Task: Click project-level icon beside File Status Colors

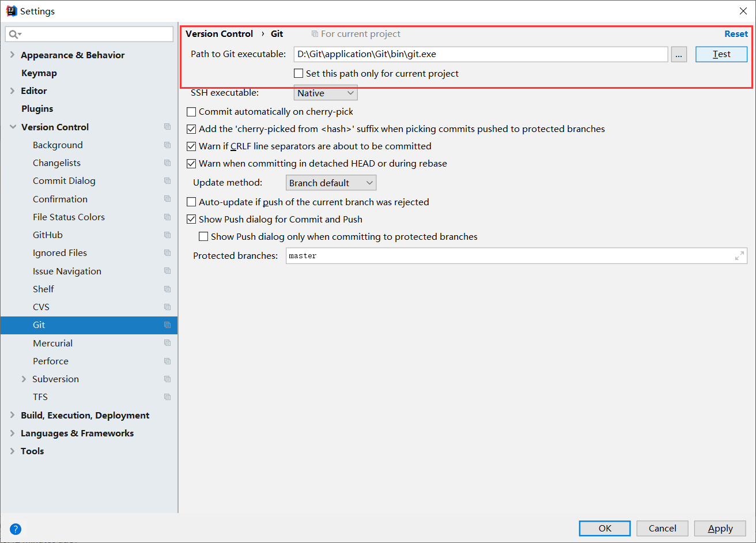Action: pyautogui.click(x=167, y=217)
